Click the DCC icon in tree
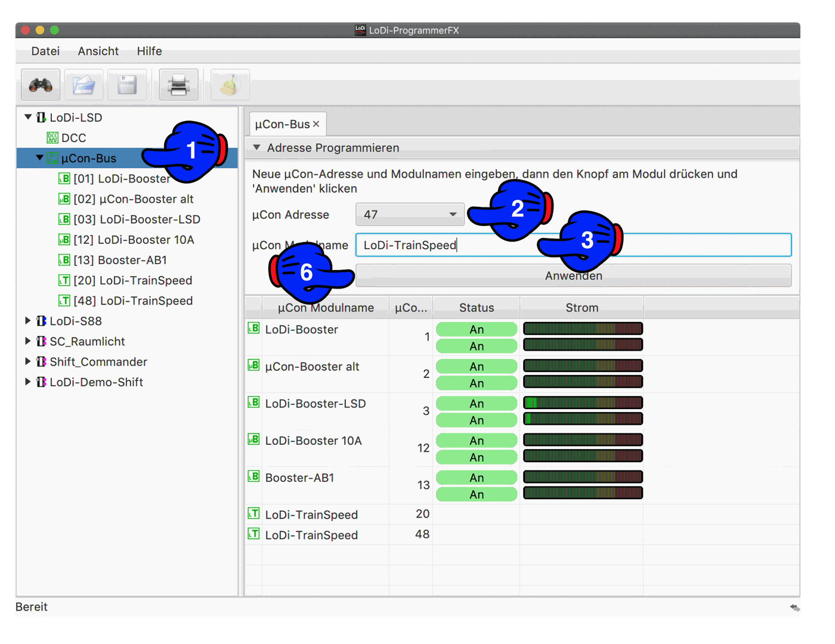Image resolution: width=835 pixels, height=644 pixels. pos(52,138)
